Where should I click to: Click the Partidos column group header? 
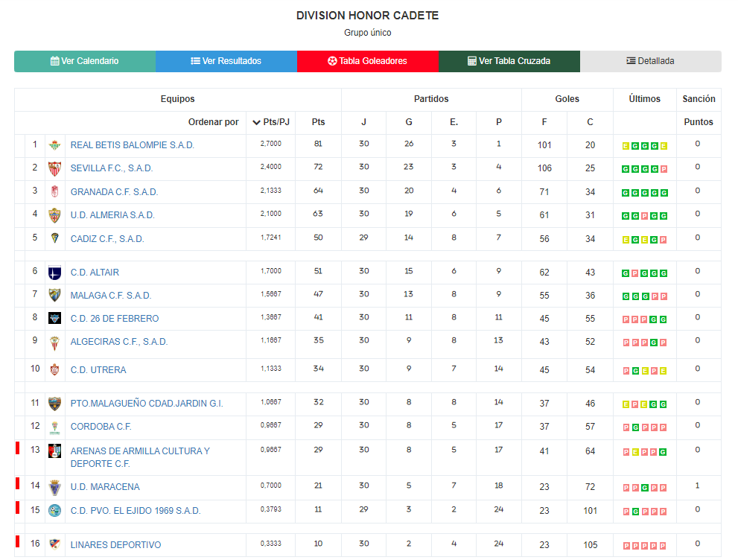click(x=431, y=99)
